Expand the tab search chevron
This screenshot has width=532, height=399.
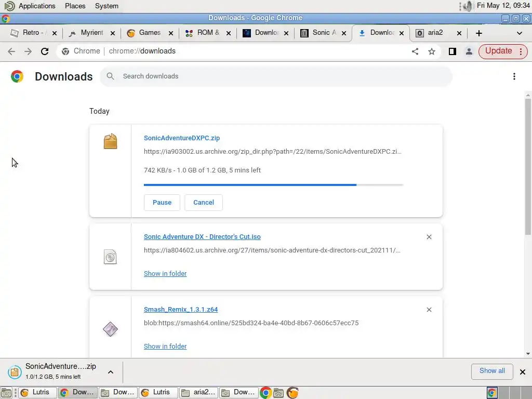click(519, 33)
